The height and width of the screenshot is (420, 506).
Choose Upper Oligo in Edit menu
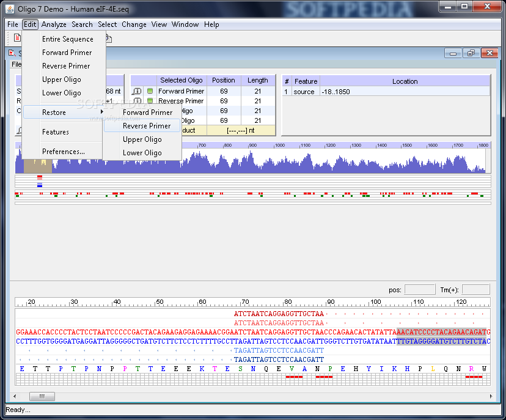pos(62,79)
